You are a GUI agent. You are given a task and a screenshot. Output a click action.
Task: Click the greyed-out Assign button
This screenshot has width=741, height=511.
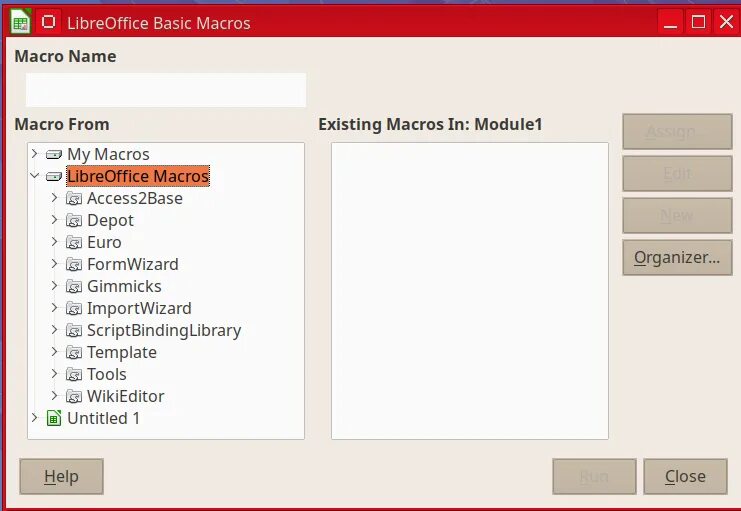(677, 131)
